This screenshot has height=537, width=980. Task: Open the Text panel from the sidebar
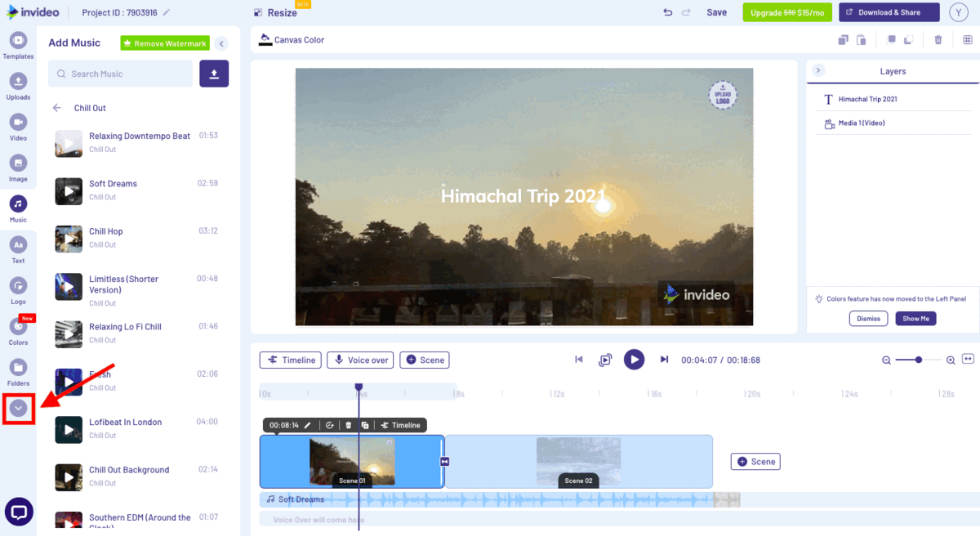click(18, 245)
